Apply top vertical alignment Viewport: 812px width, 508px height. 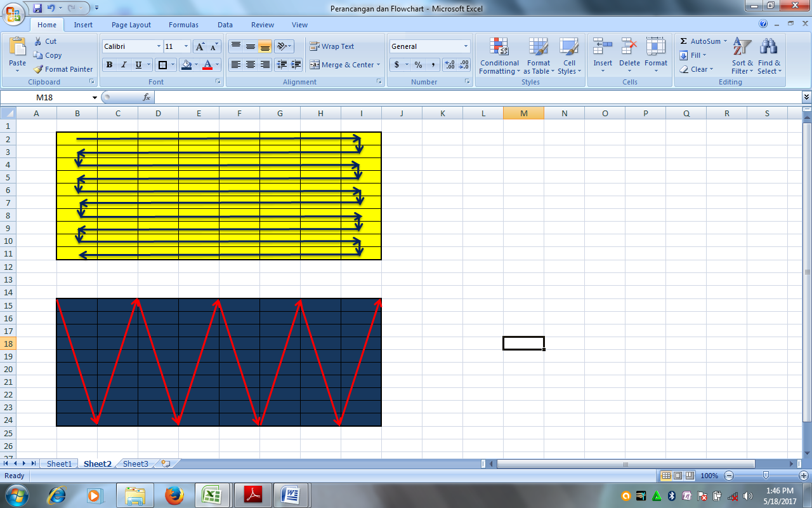click(235, 46)
